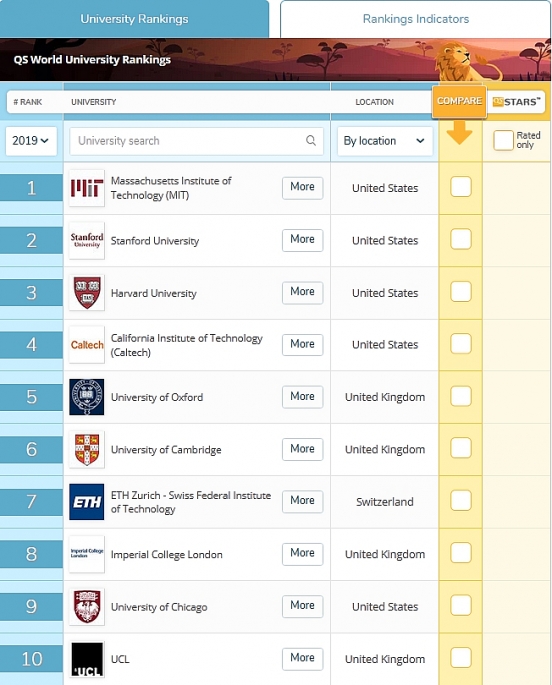Click the UNIVERSITY column header
The width and height of the screenshot is (552, 685).
pos(93,102)
